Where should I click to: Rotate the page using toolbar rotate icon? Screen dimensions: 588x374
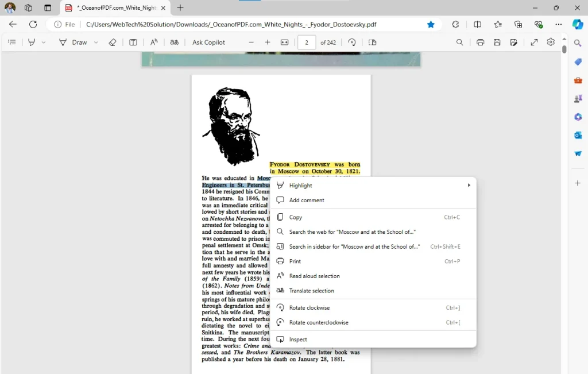coord(352,43)
